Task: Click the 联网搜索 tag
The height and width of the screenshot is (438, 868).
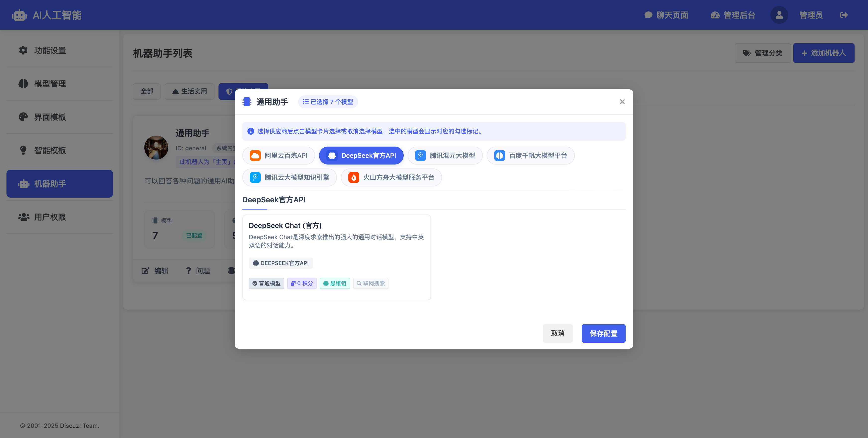Action: (x=371, y=283)
